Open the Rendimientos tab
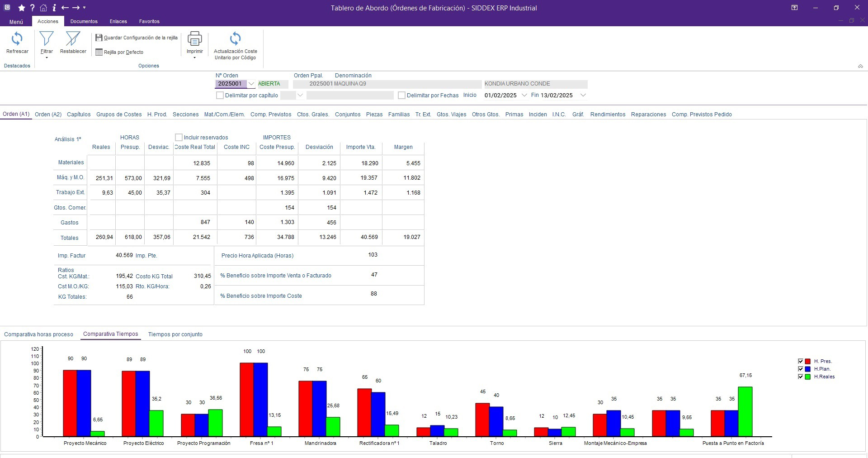The image size is (868, 458). coord(608,114)
